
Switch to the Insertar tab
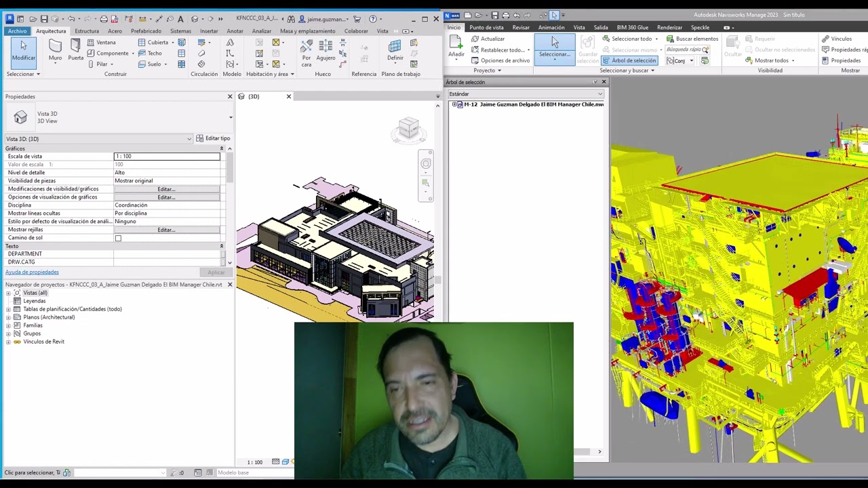209,30
